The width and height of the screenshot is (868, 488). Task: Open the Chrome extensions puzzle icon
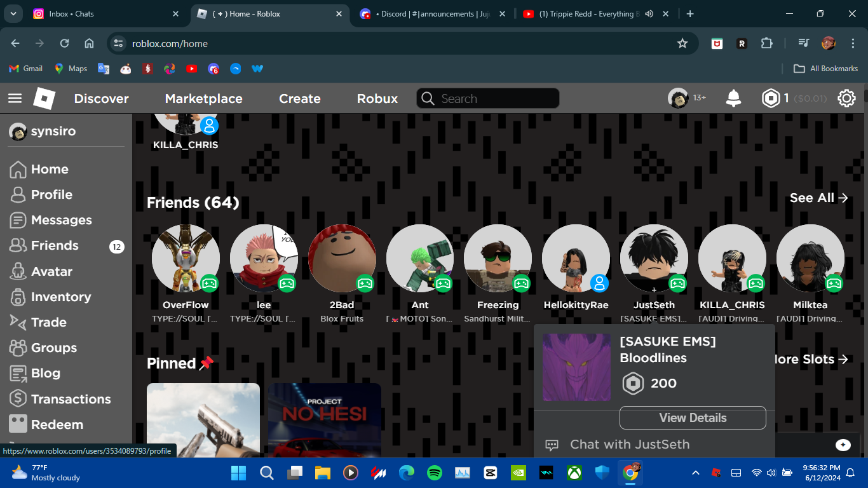(766, 43)
